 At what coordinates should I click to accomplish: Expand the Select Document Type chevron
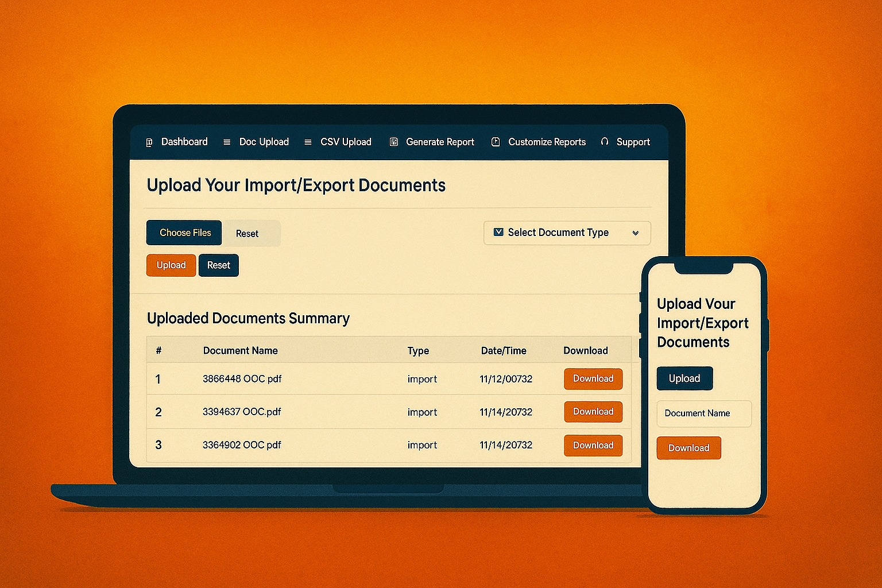tap(635, 233)
